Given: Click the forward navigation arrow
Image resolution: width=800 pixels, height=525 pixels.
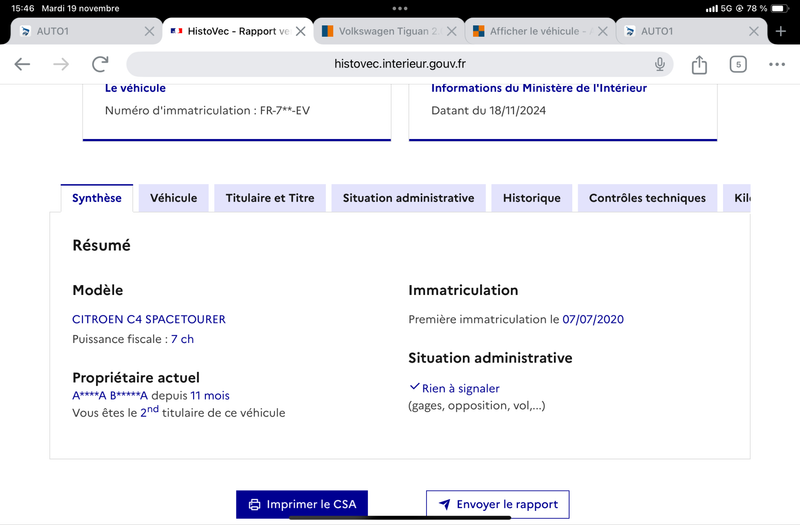Looking at the screenshot, I should click(x=61, y=64).
